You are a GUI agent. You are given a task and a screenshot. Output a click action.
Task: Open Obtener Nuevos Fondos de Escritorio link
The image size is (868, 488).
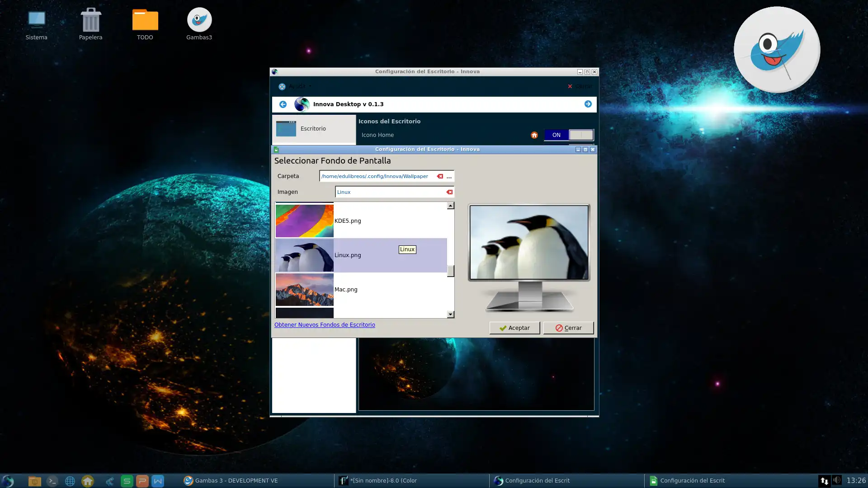coord(324,325)
